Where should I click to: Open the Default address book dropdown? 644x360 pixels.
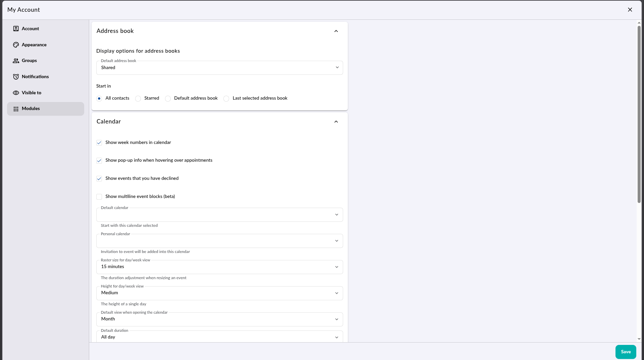[220, 68]
